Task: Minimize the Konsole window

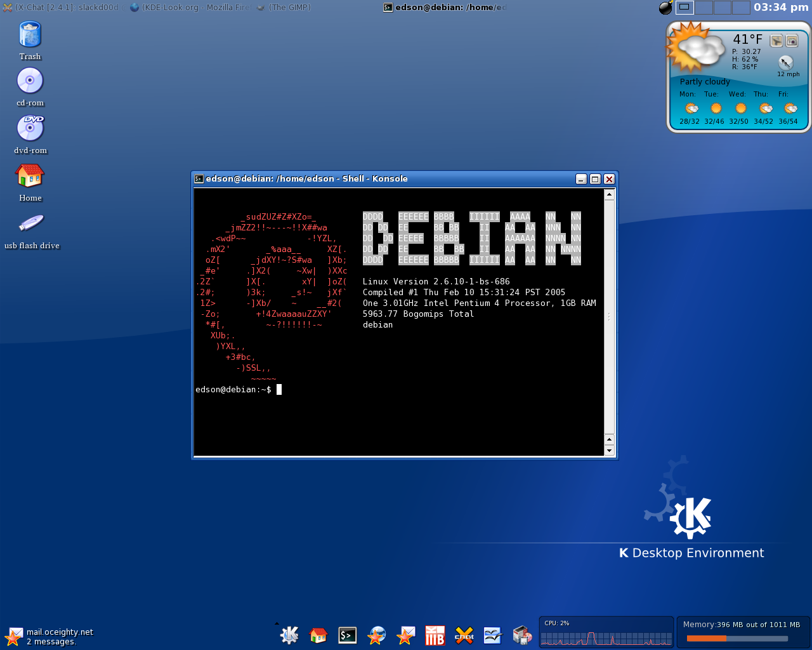Action: pyautogui.click(x=581, y=179)
